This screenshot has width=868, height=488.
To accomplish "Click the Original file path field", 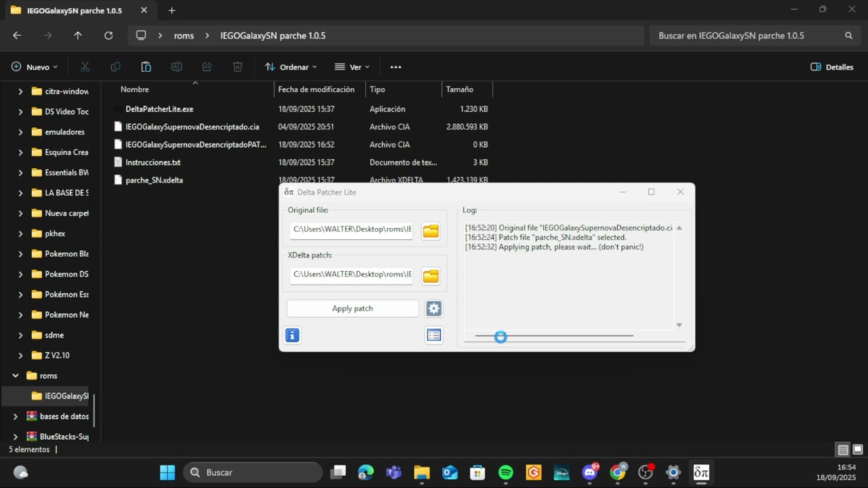I will click(x=351, y=230).
